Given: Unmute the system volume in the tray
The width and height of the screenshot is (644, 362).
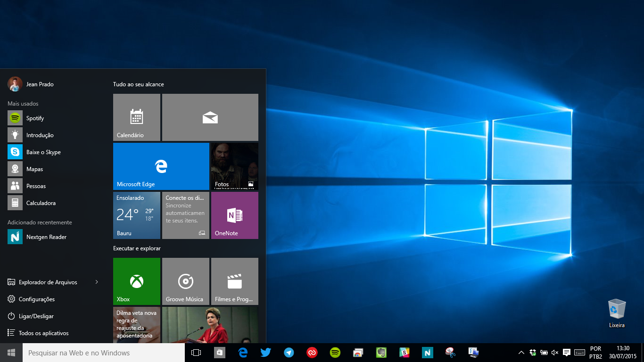Looking at the screenshot, I should pyautogui.click(x=554, y=352).
